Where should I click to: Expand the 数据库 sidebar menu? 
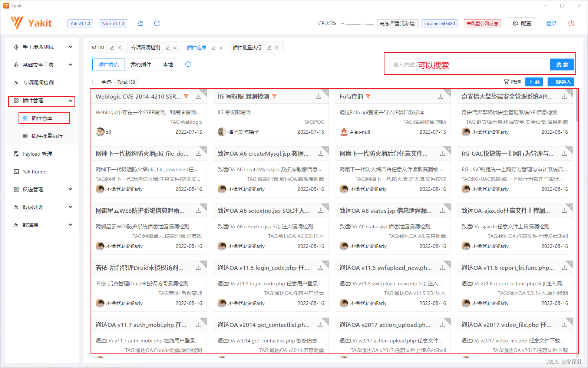pos(70,225)
